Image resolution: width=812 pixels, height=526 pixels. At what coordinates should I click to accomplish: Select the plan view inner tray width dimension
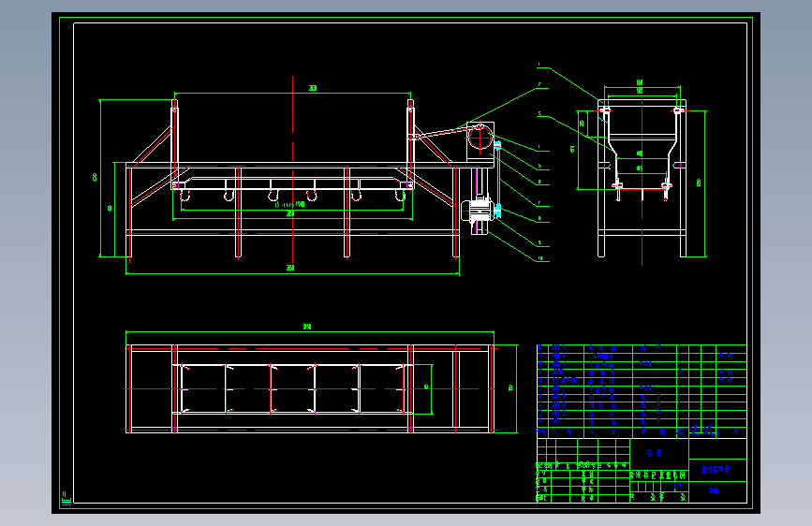click(427, 388)
